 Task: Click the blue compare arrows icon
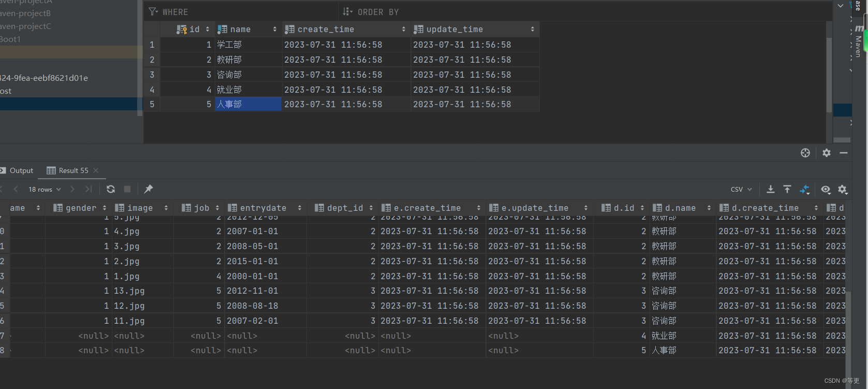[x=804, y=190]
